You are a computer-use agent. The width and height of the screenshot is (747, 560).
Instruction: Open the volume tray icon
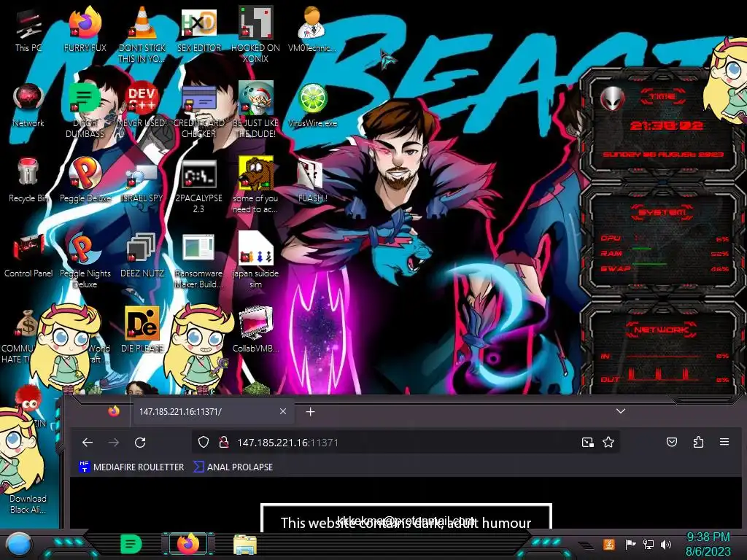pyautogui.click(x=665, y=544)
